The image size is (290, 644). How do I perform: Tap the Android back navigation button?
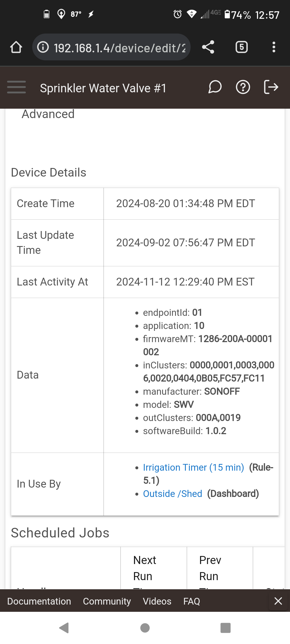point(64,628)
